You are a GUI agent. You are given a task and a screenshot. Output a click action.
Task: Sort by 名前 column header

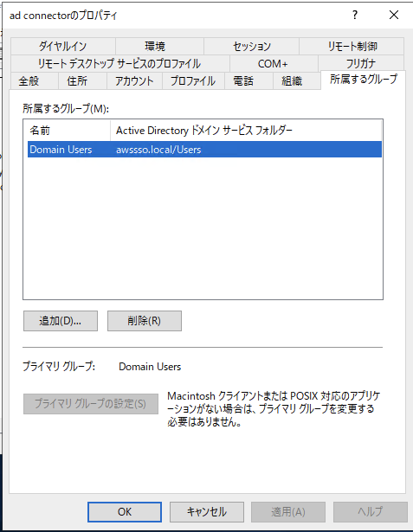68,131
